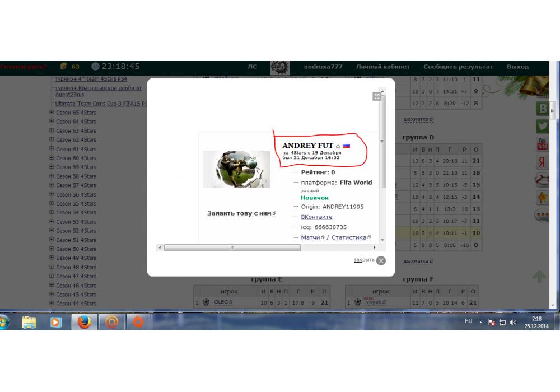Open Windows Start button
Viewport: 560px width, 392px height.
coord(4,322)
